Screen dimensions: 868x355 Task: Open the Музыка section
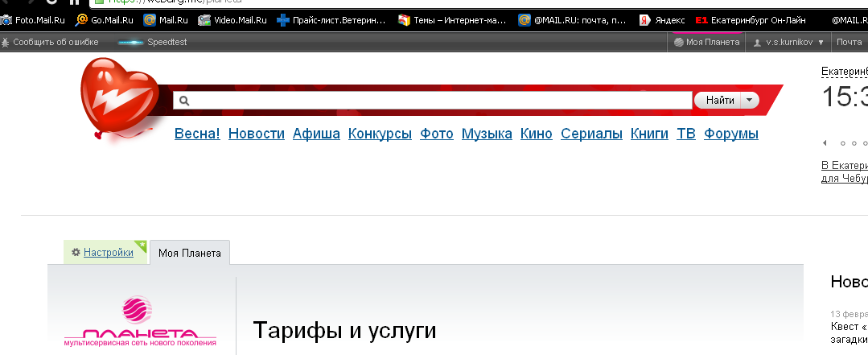point(487,134)
